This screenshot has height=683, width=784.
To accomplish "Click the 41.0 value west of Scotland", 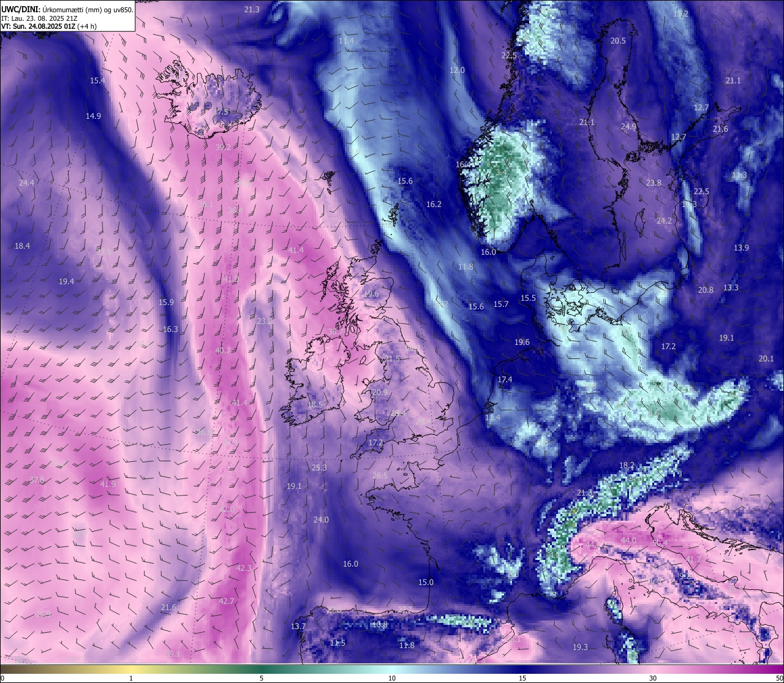I will 231,279.
